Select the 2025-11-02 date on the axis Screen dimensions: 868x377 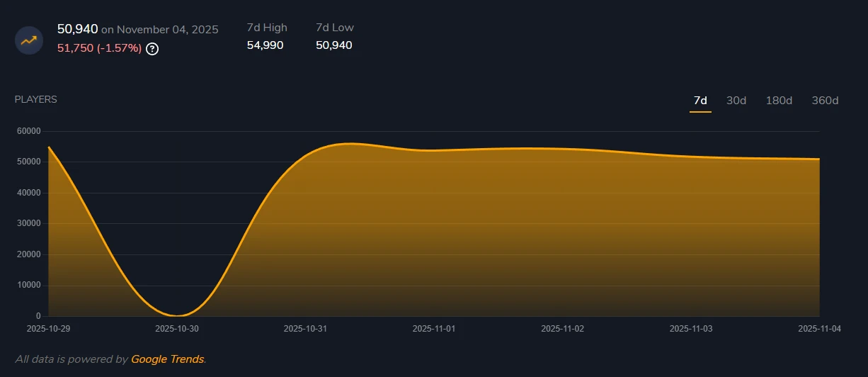click(x=562, y=329)
